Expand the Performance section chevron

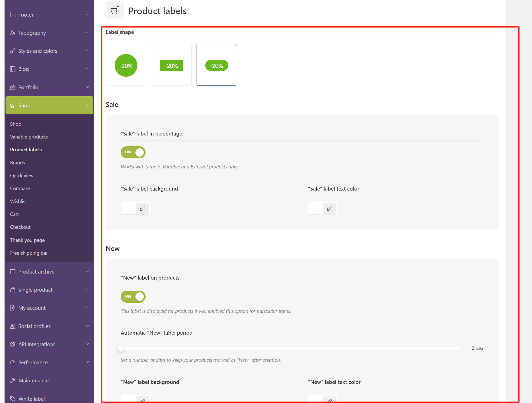pyautogui.click(x=87, y=362)
